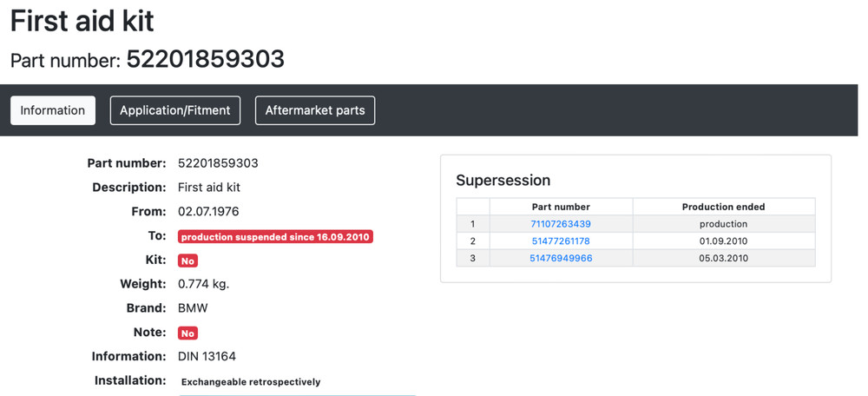Switch to the Application/Fitment tab
Screen dimensions: 868x396
[174, 110]
